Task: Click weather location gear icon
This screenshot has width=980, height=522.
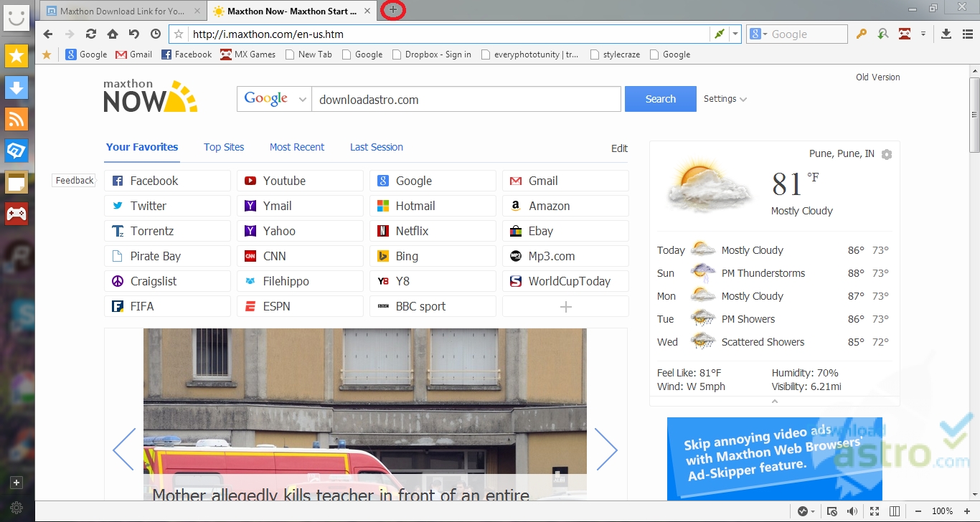Action: [x=887, y=154]
